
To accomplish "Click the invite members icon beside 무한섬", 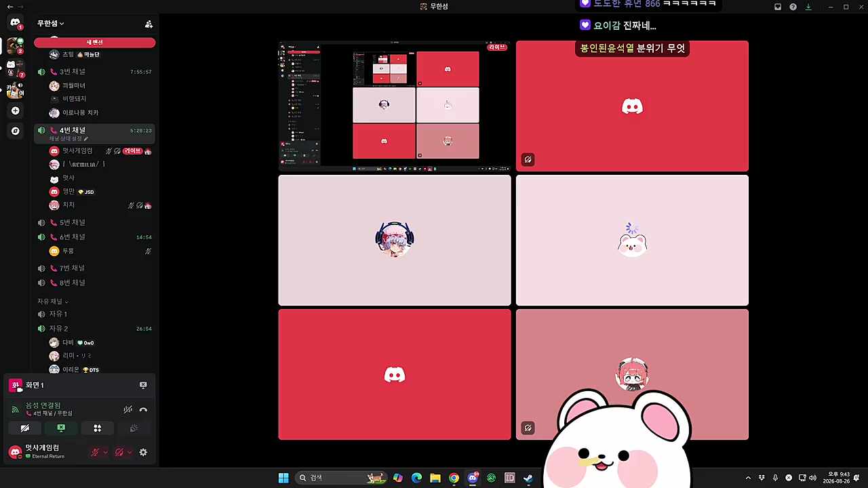I will coord(149,24).
